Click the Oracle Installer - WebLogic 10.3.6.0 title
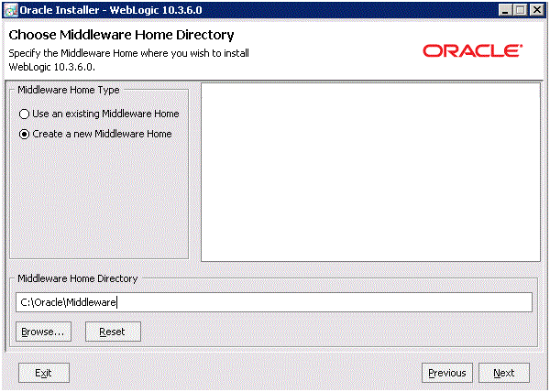The width and height of the screenshot is (550, 392). pos(111,10)
